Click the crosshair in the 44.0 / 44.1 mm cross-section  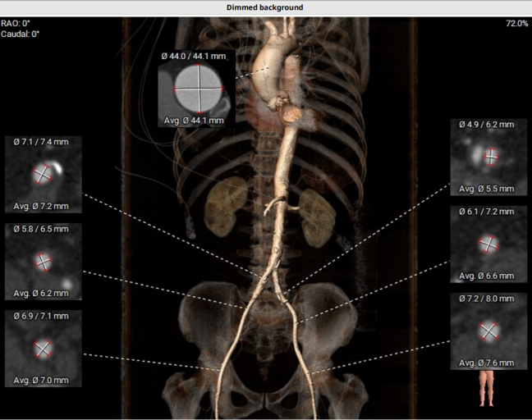pyautogui.click(x=198, y=87)
